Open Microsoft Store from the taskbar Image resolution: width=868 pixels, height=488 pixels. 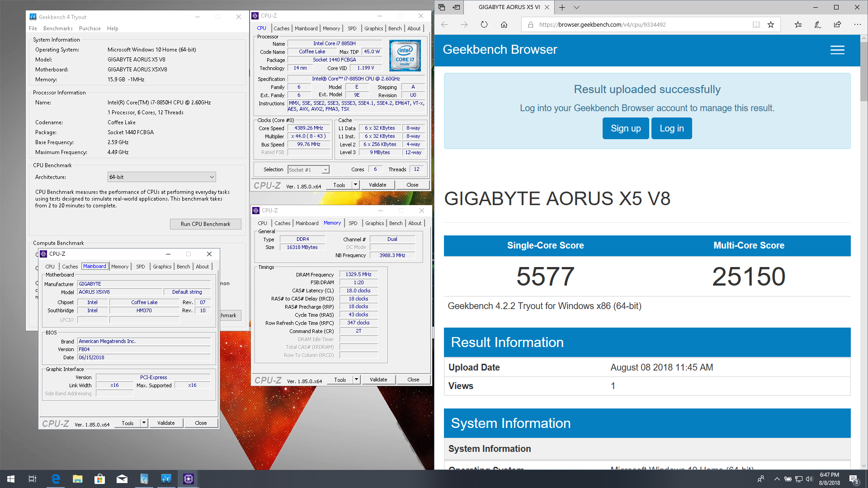tap(99, 479)
